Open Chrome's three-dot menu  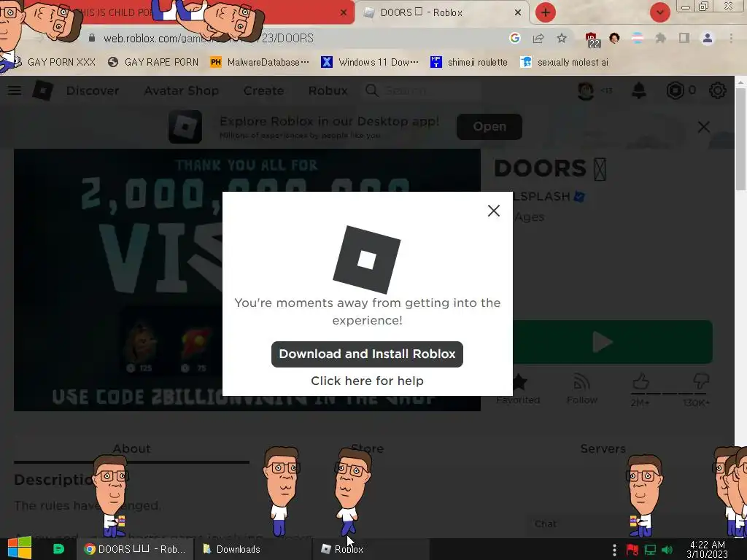pos(731,38)
